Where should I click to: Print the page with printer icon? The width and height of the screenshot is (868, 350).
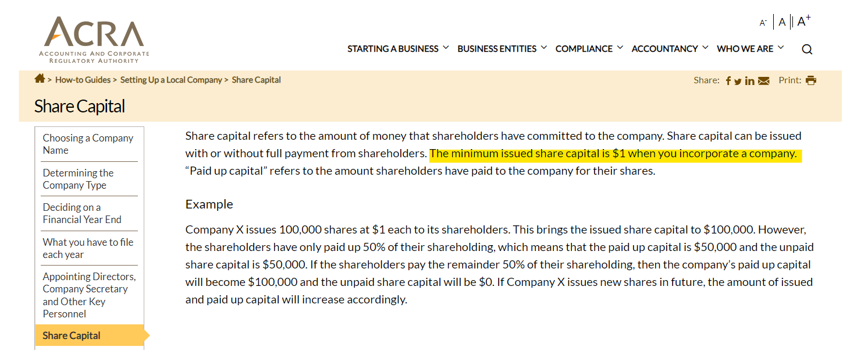click(811, 80)
